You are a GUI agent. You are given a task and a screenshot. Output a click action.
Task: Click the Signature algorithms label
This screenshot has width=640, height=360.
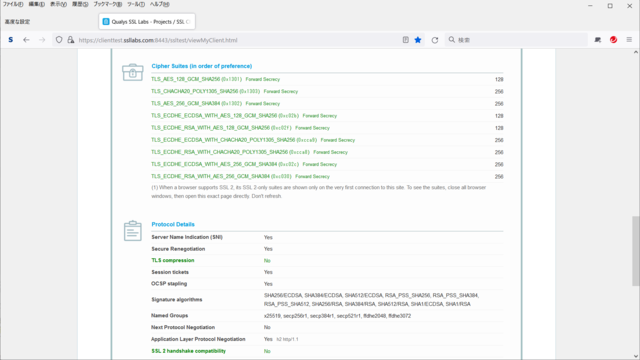[177, 300]
